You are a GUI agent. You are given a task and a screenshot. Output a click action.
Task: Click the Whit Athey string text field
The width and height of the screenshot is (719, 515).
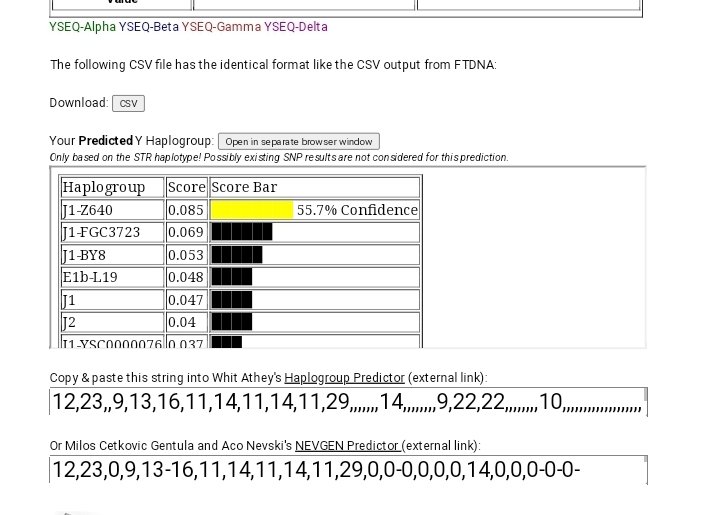point(346,402)
